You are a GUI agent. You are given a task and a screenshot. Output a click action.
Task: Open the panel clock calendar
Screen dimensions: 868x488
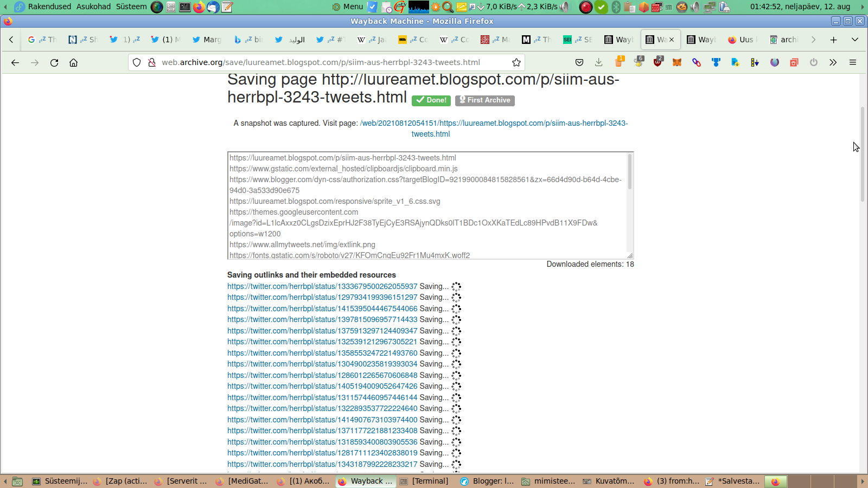click(800, 7)
